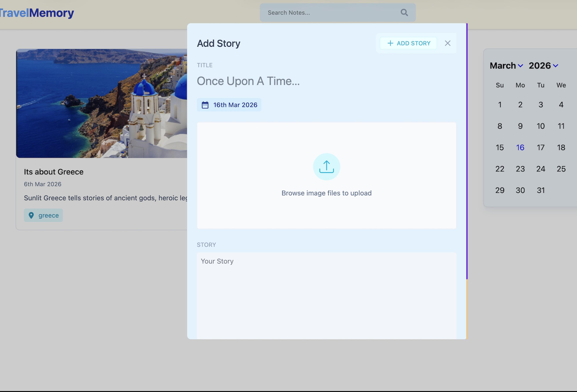Close the Add Story dialog

point(447,43)
